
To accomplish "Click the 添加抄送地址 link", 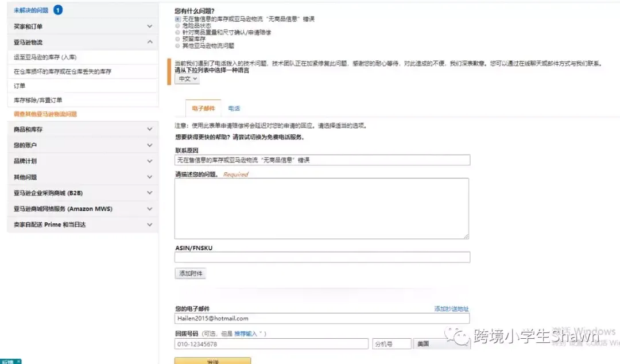I will (451, 309).
